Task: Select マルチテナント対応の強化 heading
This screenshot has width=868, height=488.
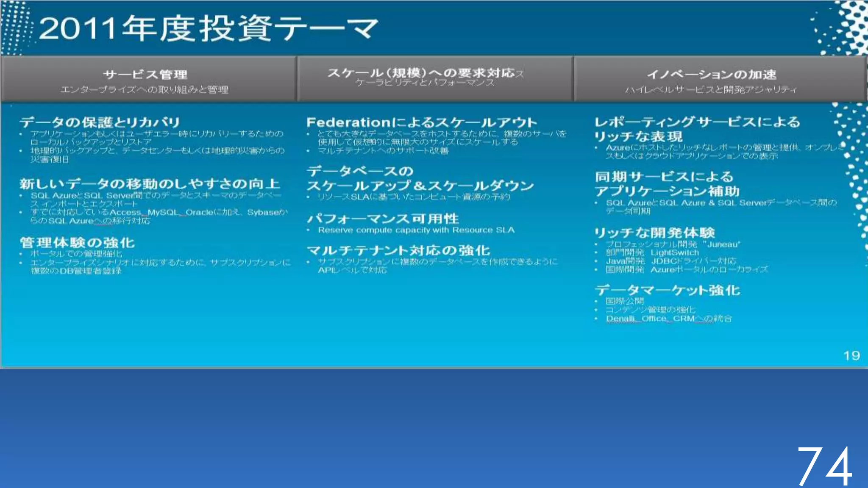Action: coord(398,250)
